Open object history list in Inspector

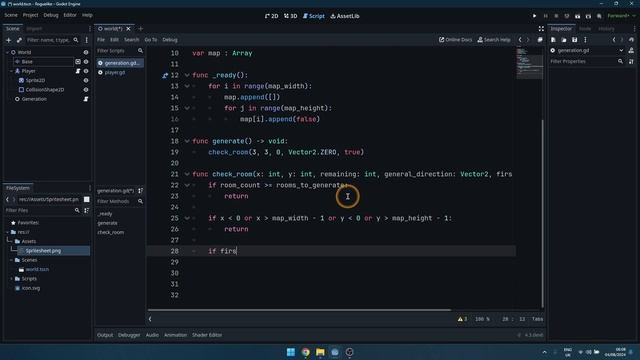(631, 40)
